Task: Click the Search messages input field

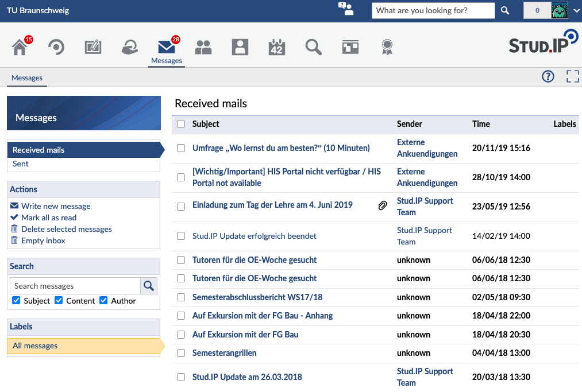Action: [x=75, y=286]
